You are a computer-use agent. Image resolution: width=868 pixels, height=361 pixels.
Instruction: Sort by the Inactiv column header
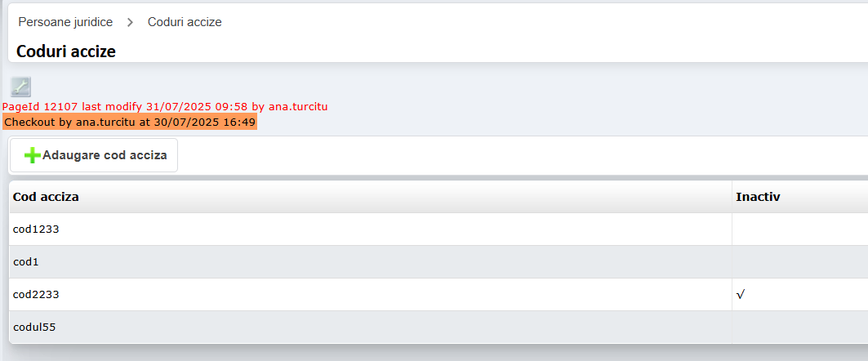click(758, 197)
